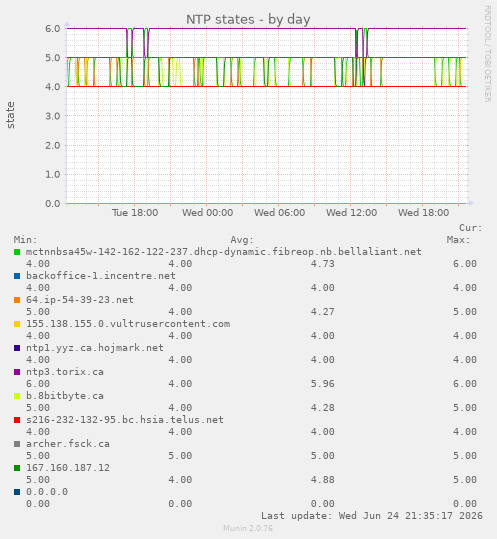Click the dark purple swatch for ntp1.yyz.ca.hojmark.net
The height and width of the screenshot is (539, 497).
17,348
